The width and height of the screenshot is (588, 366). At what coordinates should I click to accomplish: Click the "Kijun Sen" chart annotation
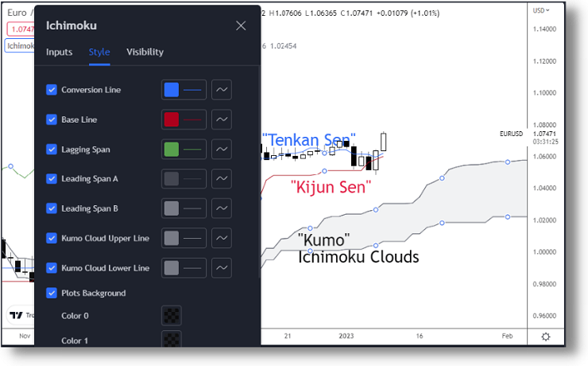tap(331, 187)
